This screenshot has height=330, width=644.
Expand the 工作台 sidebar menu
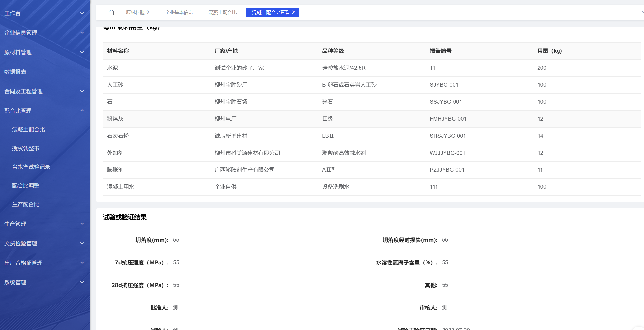click(45, 13)
